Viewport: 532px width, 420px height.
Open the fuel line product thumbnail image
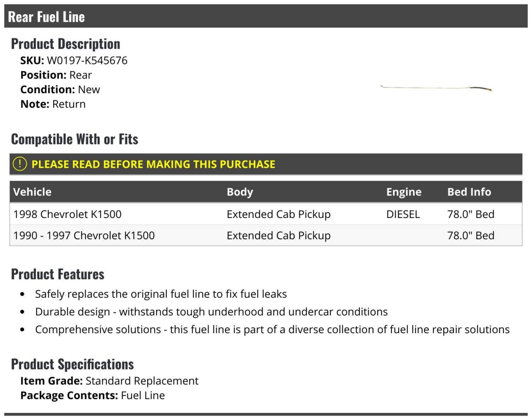[x=436, y=88]
